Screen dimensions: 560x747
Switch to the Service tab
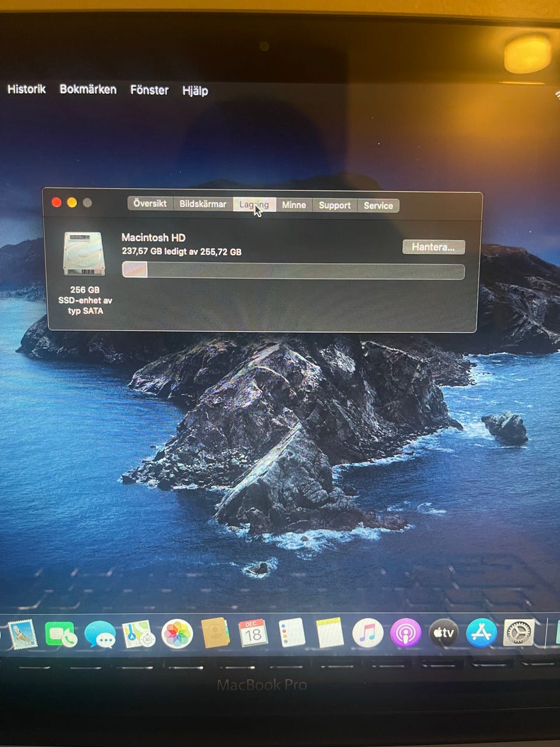pos(378,205)
